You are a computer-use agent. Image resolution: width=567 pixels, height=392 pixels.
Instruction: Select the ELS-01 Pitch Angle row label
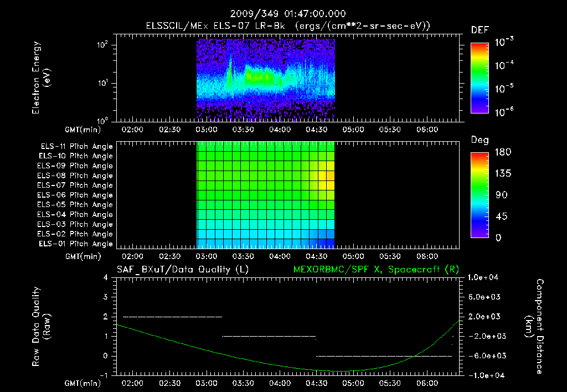tap(76, 244)
